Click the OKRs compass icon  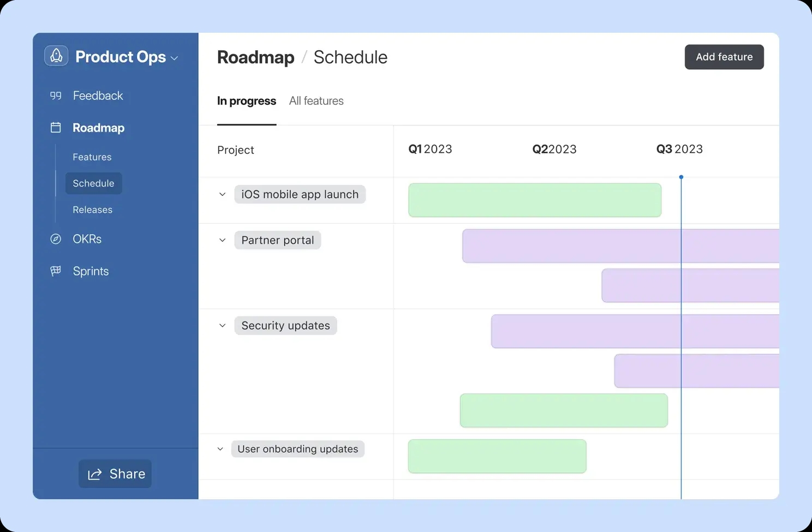pos(56,239)
